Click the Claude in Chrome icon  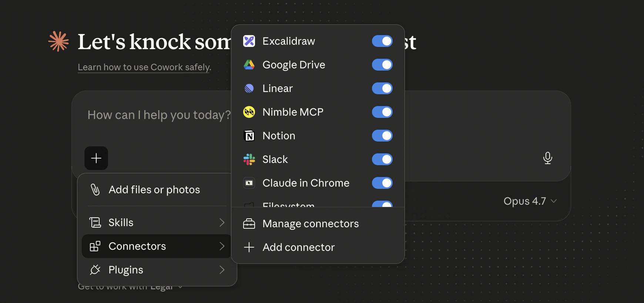pos(249,183)
